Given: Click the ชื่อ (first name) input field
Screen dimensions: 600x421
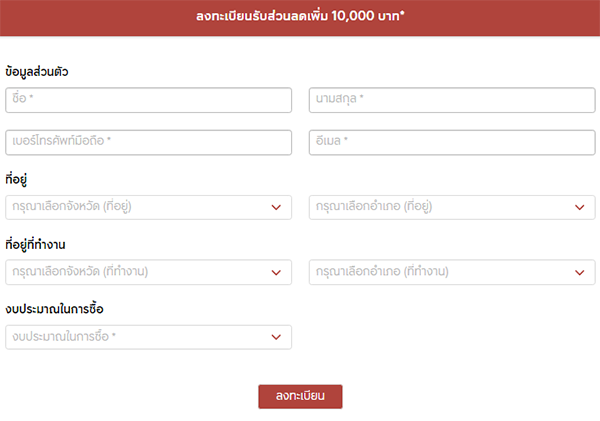Looking at the screenshot, I should pos(148,100).
